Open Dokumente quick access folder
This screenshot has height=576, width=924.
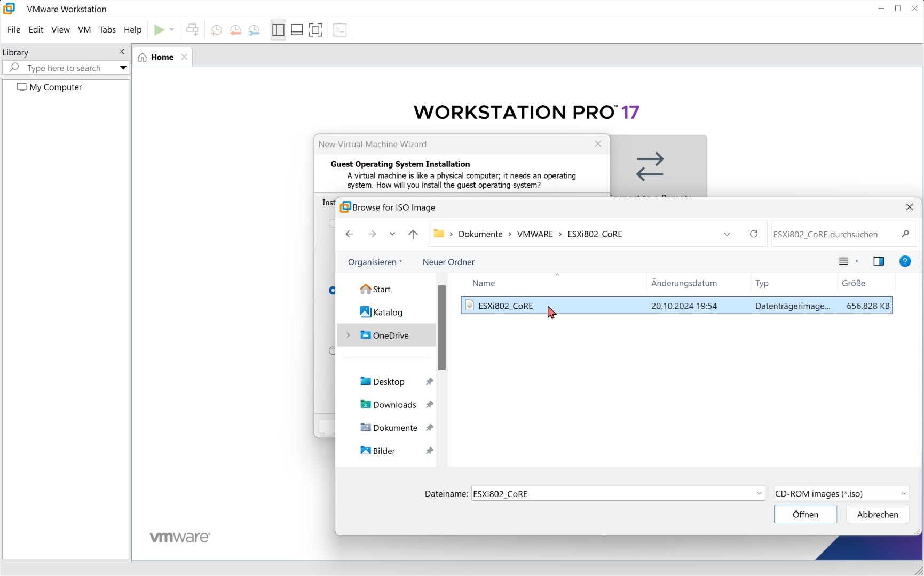coord(389,427)
